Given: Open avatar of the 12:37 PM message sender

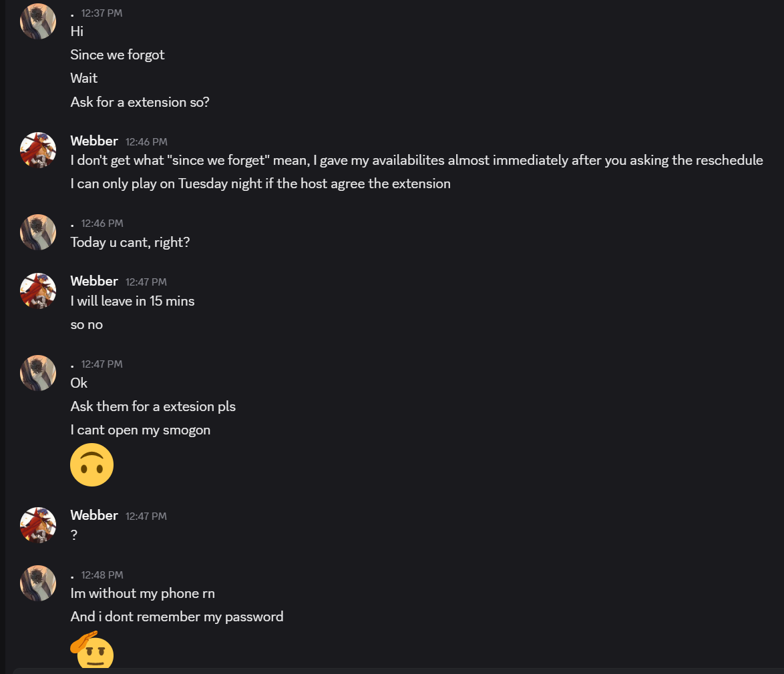Looking at the screenshot, I should (x=38, y=21).
